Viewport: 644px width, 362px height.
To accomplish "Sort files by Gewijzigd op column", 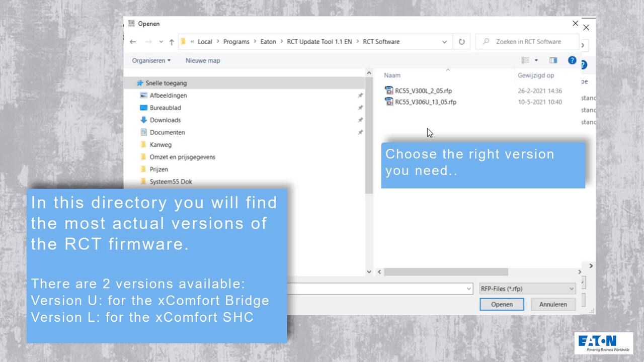I will pyautogui.click(x=536, y=75).
